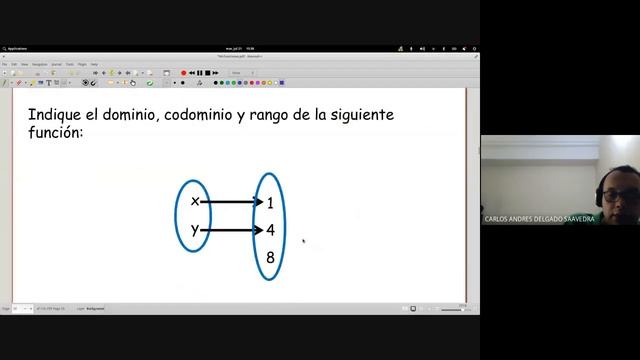Open the Help menu
This screenshot has width=640, height=360.
[x=94, y=64]
